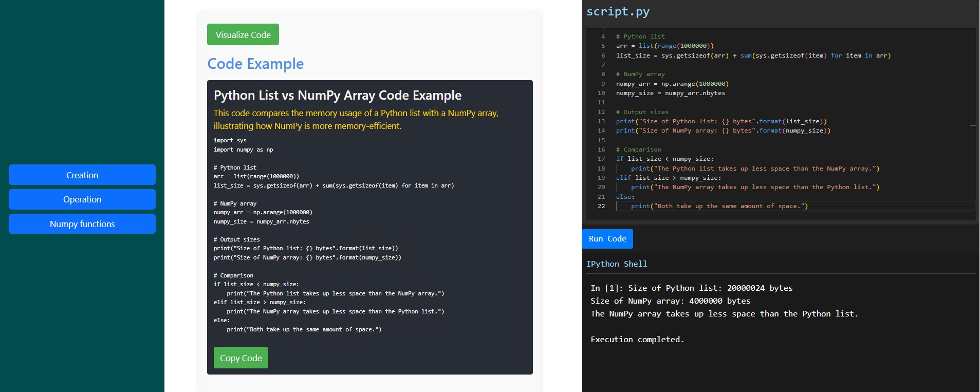Image resolution: width=980 pixels, height=392 pixels.
Task: Click the Python List vs NumPy Array title
Action: pos(338,95)
